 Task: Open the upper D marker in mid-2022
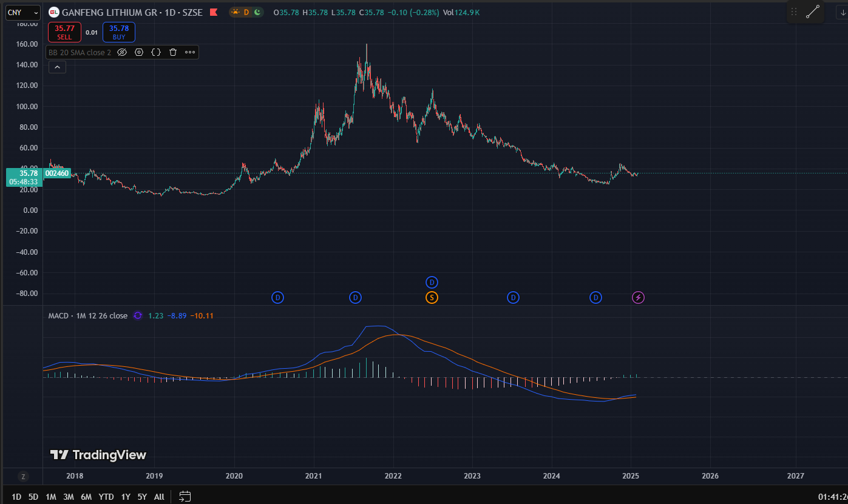point(432,282)
